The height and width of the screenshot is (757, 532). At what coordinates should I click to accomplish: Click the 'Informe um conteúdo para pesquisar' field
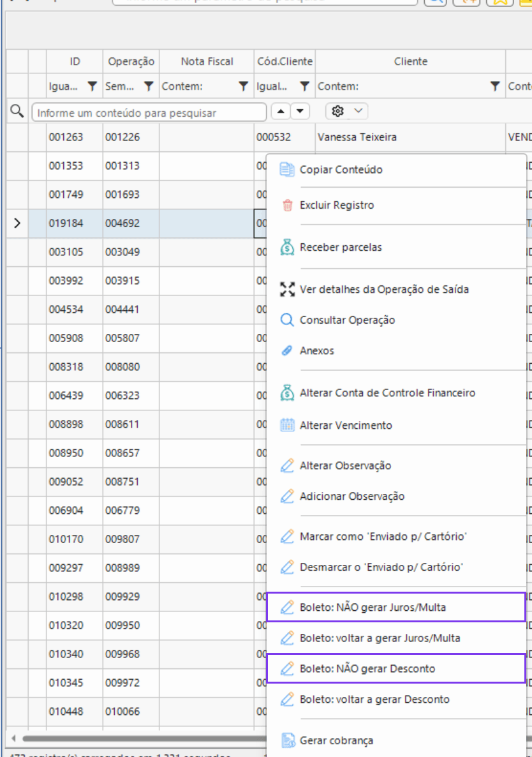[x=149, y=112]
